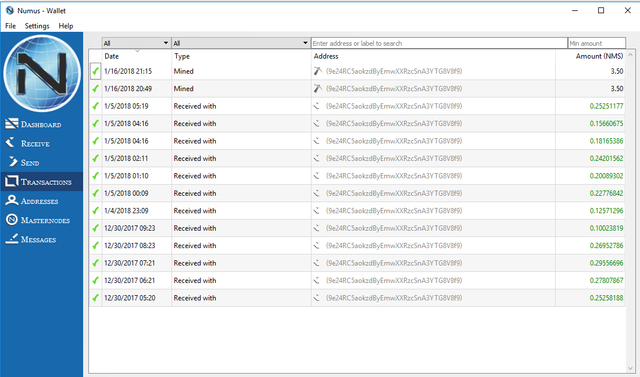The width and height of the screenshot is (640, 377).
Task: Go to Masternodes label in sidebar
Action: pos(45,220)
